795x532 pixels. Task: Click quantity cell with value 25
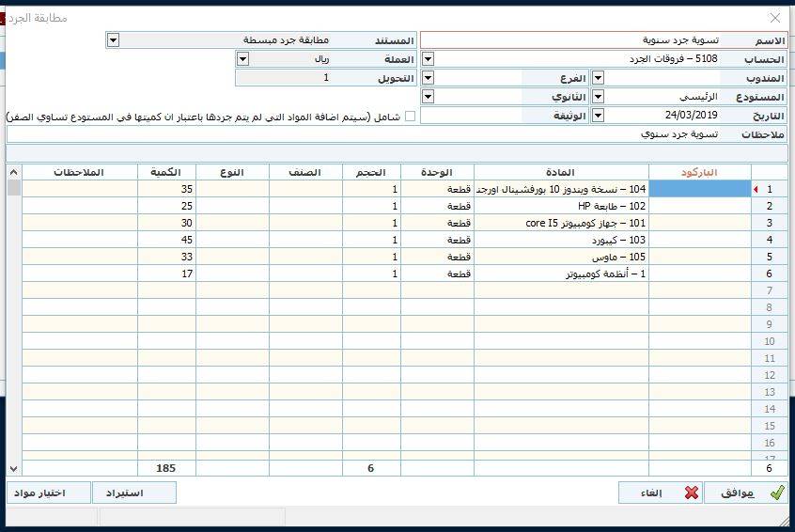pos(166,206)
